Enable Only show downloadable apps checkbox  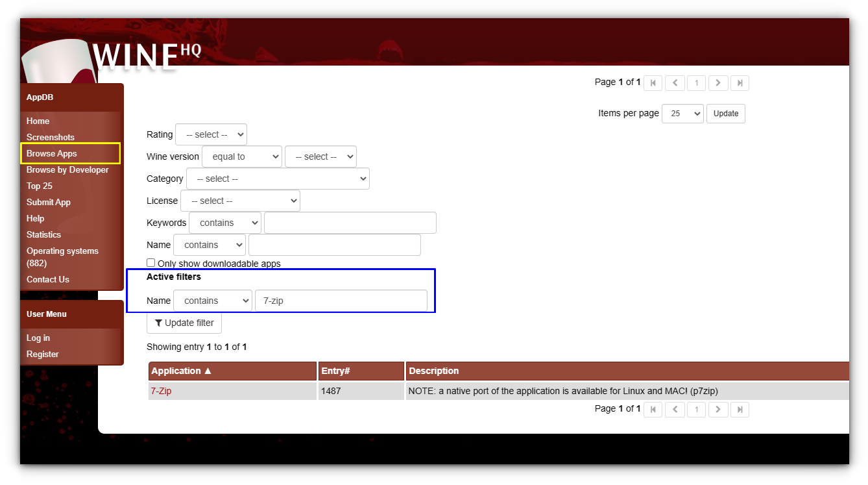click(151, 263)
